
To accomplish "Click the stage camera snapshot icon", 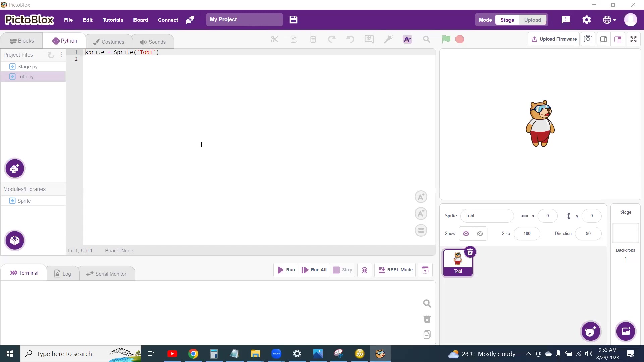I will coord(588,39).
